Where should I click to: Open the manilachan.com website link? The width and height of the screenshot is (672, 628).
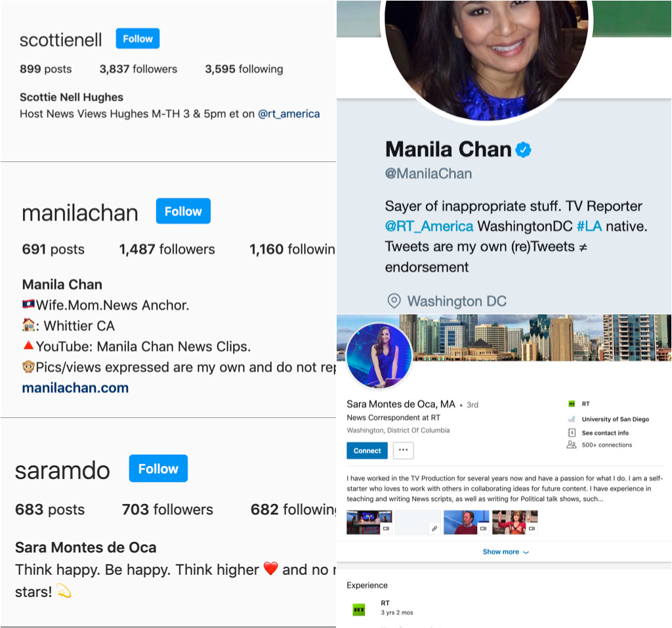tap(75, 388)
